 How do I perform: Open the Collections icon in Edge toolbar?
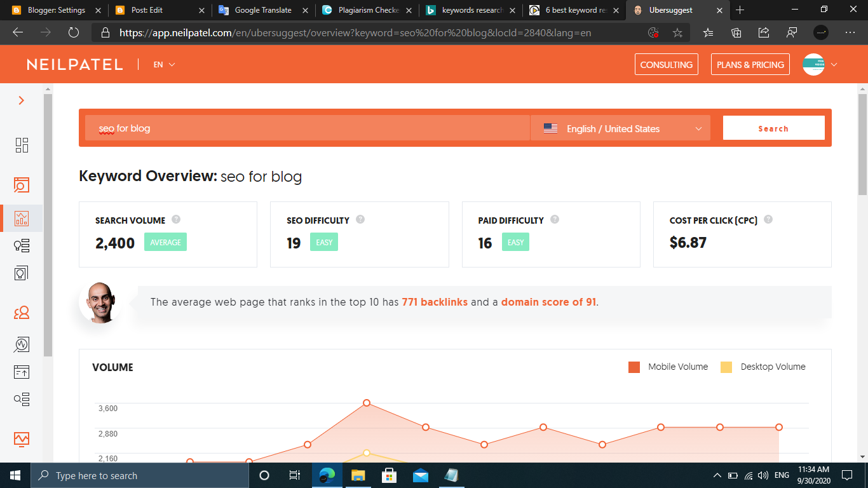point(736,32)
